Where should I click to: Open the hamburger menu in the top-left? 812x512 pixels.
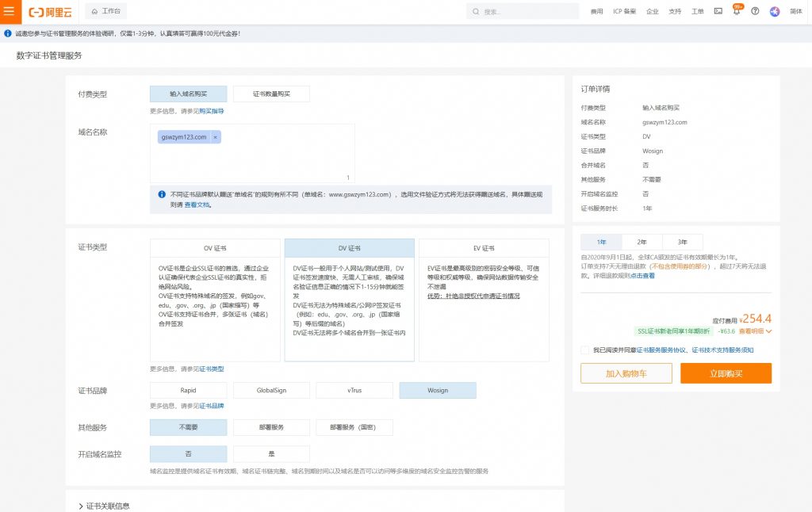click(x=10, y=12)
